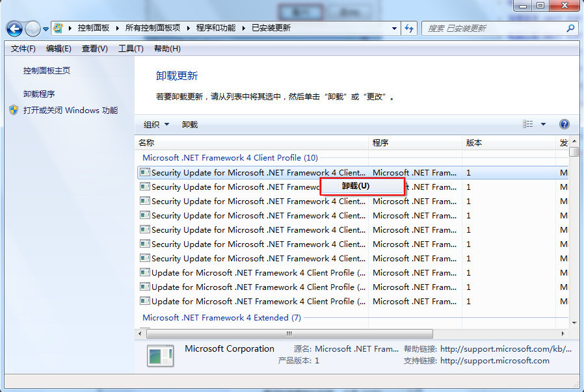Image resolution: width=584 pixels, height=392 pixels.
Task: Go back with the blue back arrow
Action: (x=14, y=29)
